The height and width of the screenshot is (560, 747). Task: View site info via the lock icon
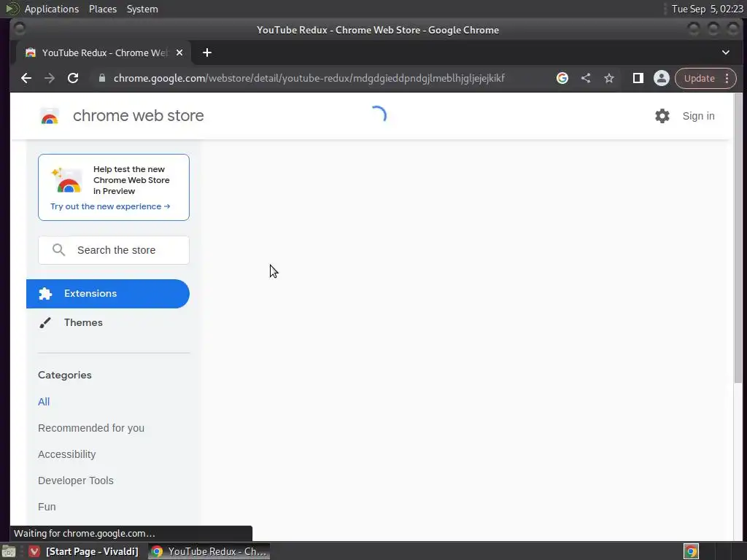[101, 78]
